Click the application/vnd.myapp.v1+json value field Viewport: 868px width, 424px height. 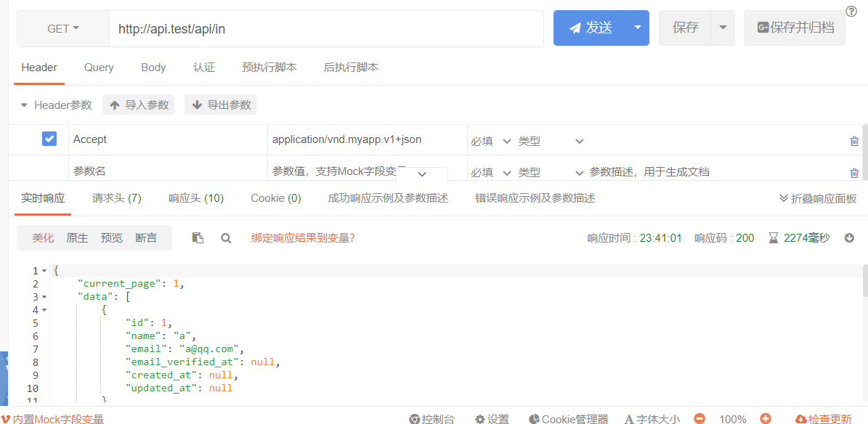pos(367,139)
